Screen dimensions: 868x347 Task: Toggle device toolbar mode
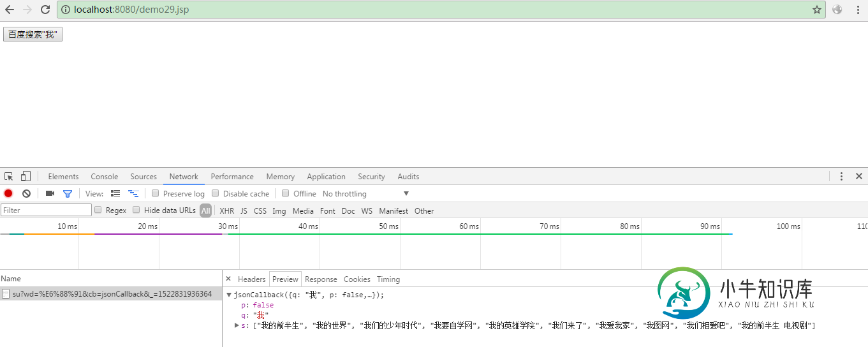point(26,177)
